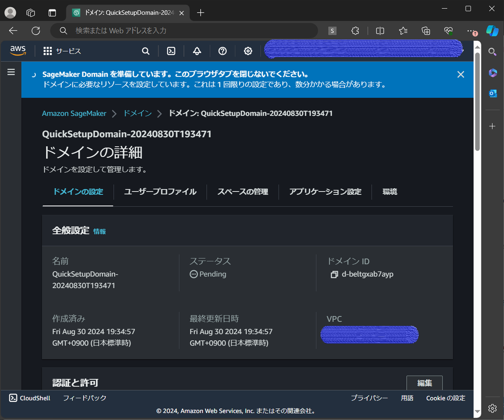Viewport: 504px width, 420px height.
Task: Open the Favorites star icon
Action: pos(403,31)
